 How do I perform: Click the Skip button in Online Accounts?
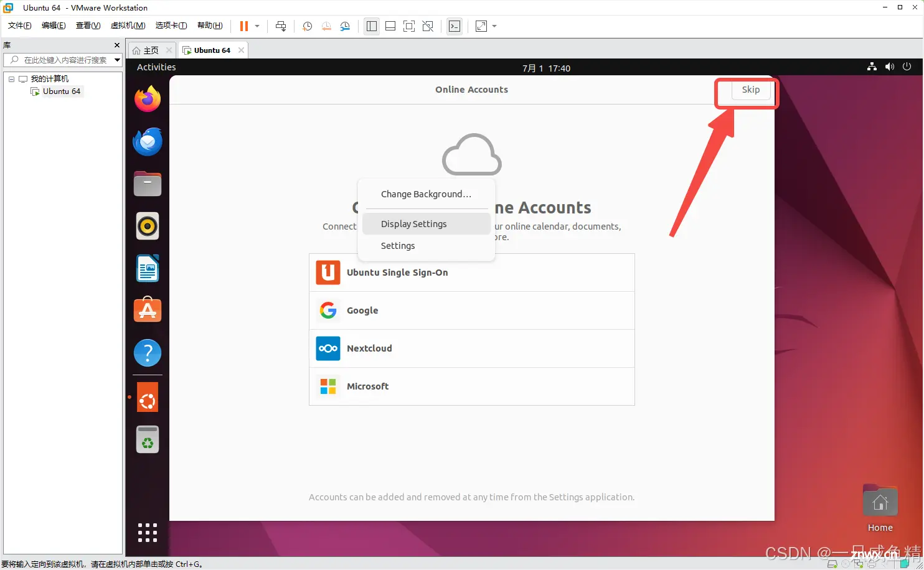pyautogui.click(x=750, y=90)
